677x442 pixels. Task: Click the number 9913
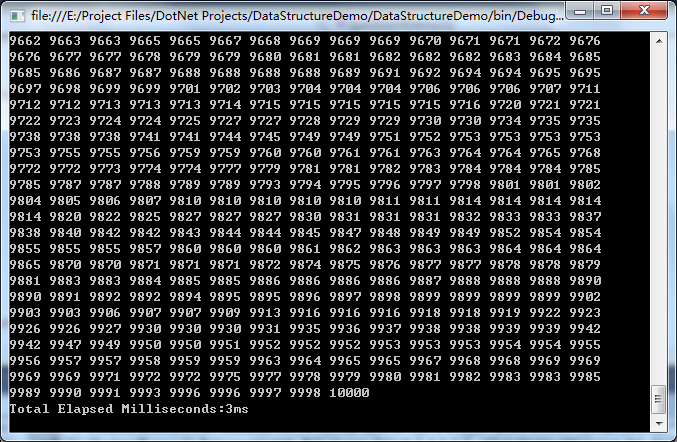point(265,313)
